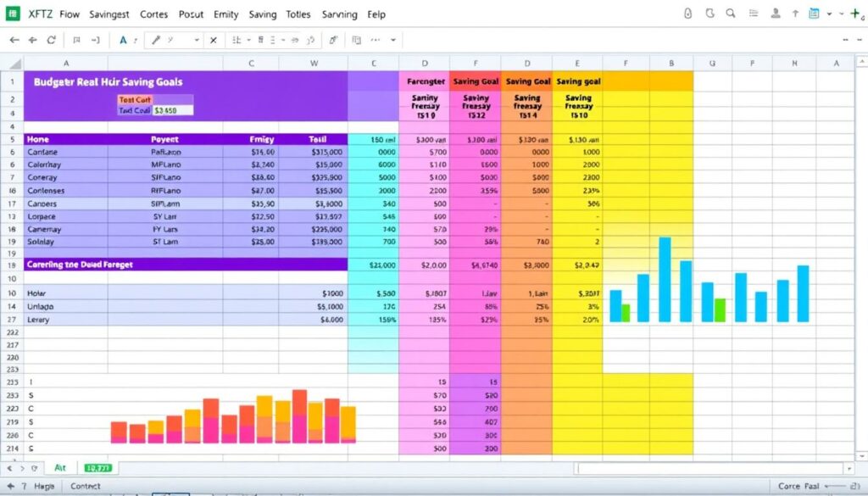Click the previous sheet arrow at bottom
868x496 pixels.
click(x=9, y=468)
